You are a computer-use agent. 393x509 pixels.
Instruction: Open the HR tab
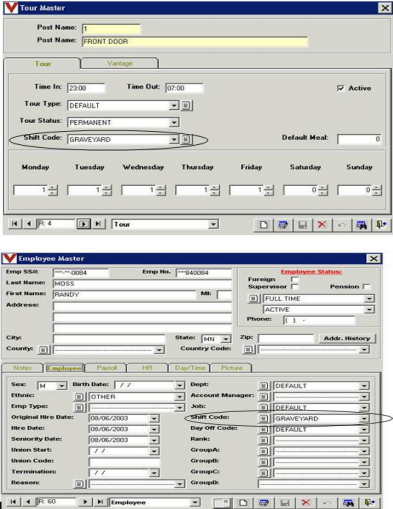point(147,368)
